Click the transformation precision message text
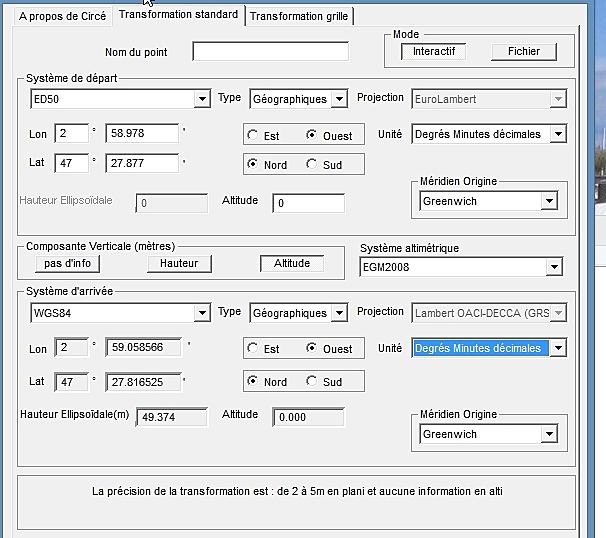This screenshot has height=538, width=606. point(297,491)
